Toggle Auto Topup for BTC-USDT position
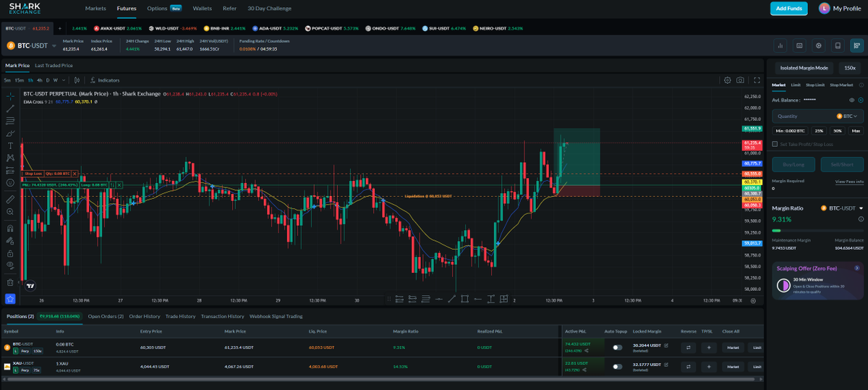Viewport: 868px width, 390px height. click(617, 347)
